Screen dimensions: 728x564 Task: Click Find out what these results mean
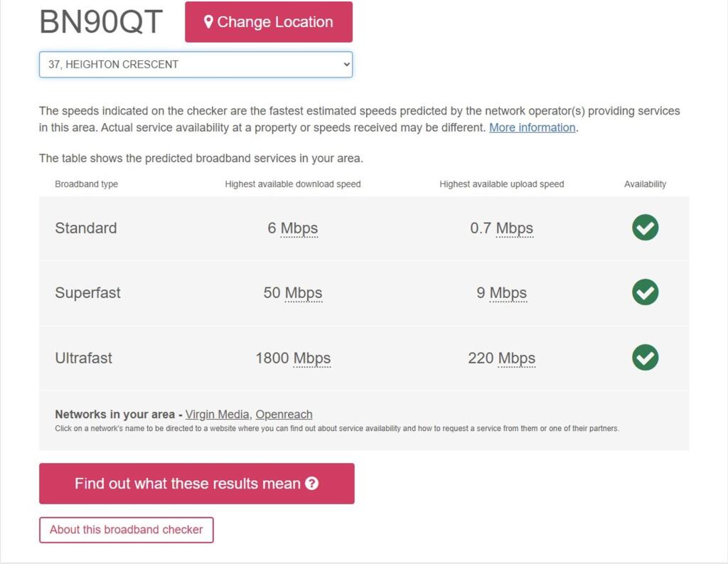pos(196,484)
